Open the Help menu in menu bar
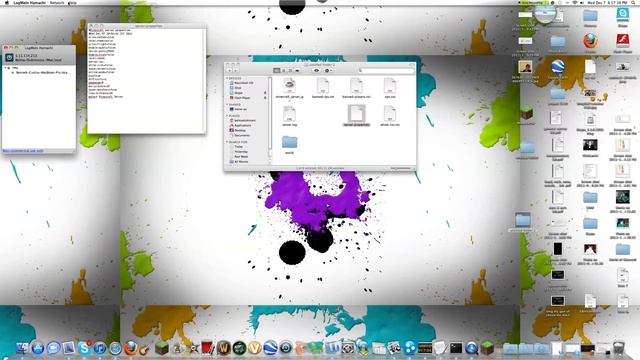 point(72,2)
